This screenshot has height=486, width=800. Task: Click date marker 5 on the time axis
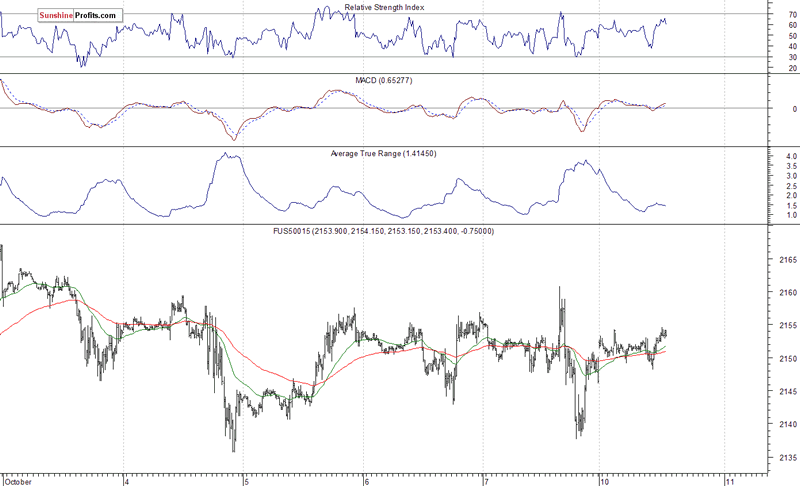tap(245, 479)
